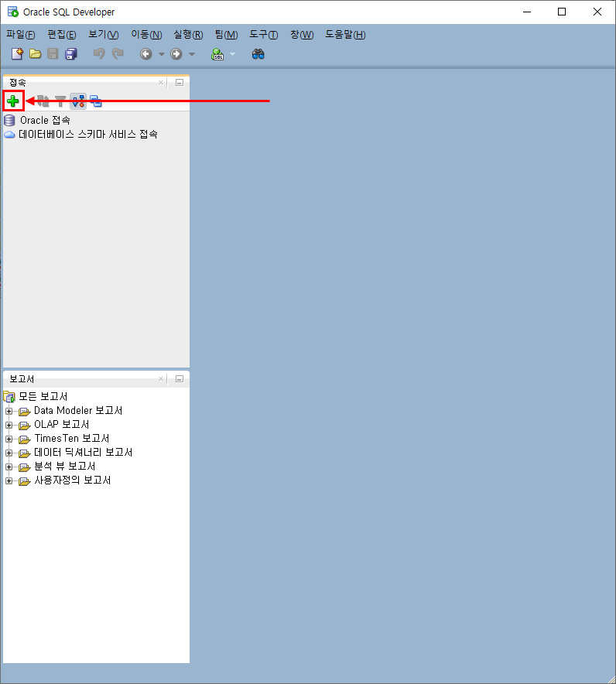This screenshot has width=616, height=684.
Task: Click the Save disk icon
Action: coord(53,54)
